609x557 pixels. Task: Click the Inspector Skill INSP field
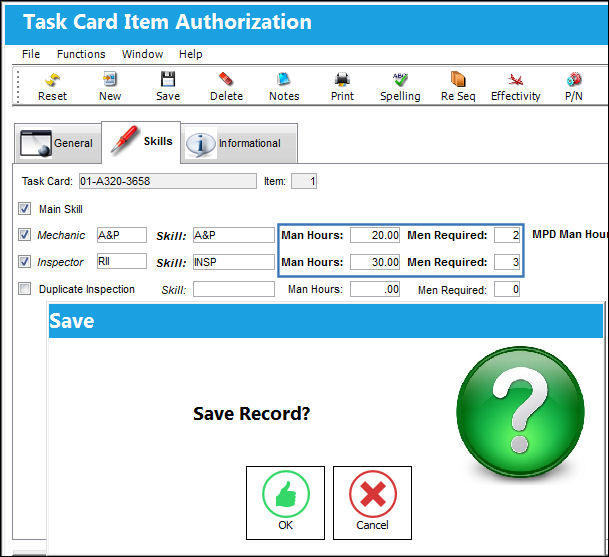coord(234,262)
